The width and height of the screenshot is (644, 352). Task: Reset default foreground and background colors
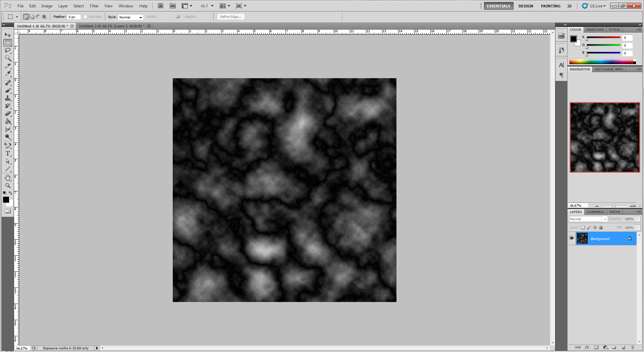click(5, 193)
